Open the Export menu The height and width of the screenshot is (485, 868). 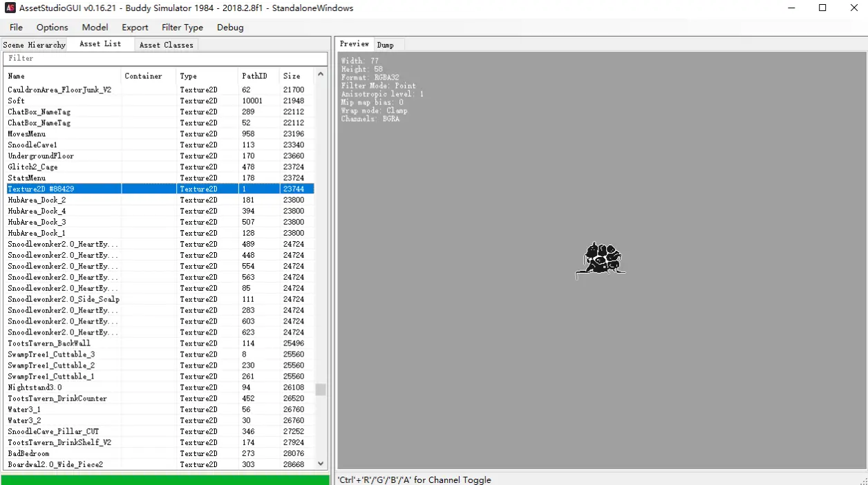135,28
